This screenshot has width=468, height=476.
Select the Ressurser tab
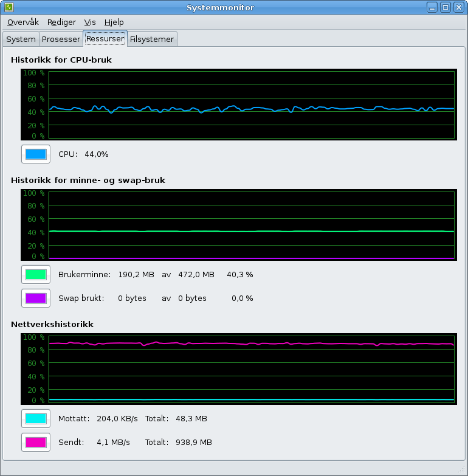(105, 38)
